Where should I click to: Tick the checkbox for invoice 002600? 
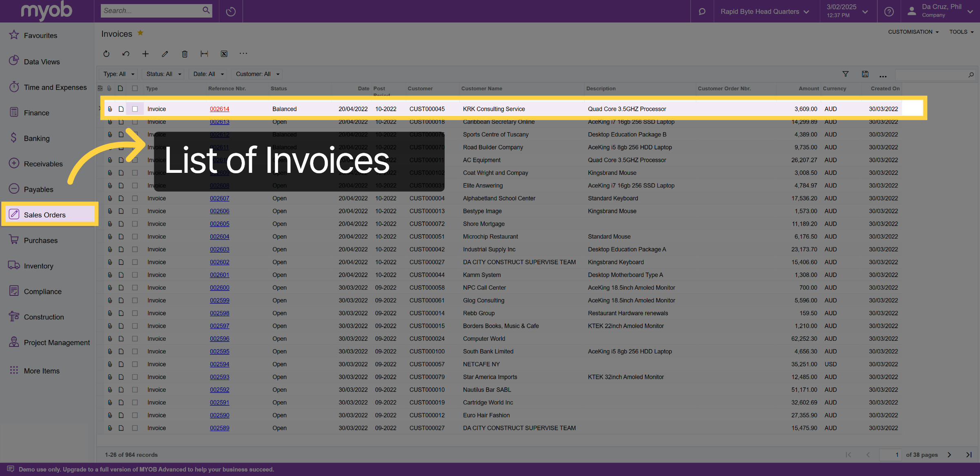[x=135, y=288]
